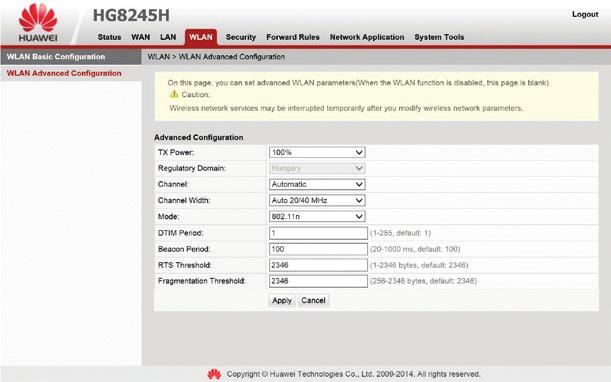611x382 pixels.
Task: Click the 'RTS Threshold:' label
Action: click(x=184, y=265)
